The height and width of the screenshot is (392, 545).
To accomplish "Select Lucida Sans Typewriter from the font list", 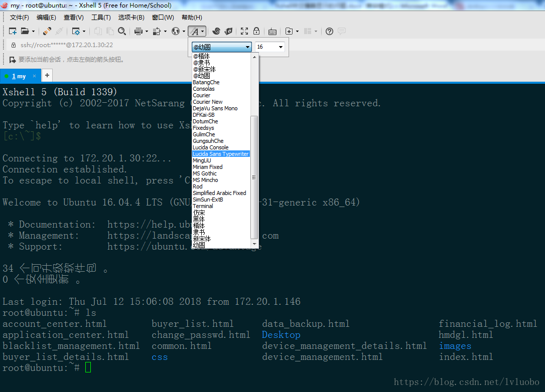I will [x=221, y=154].
